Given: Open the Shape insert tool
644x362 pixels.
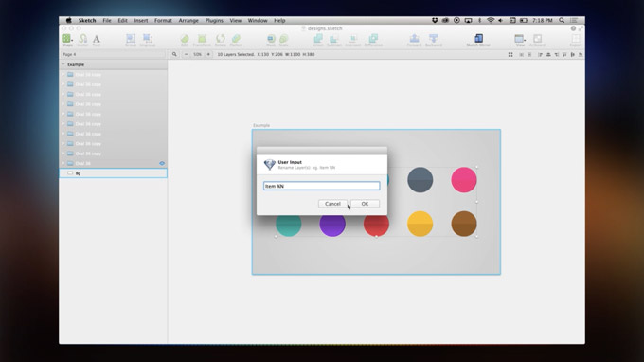Looking at the screenshot, I should coord(67,40).
